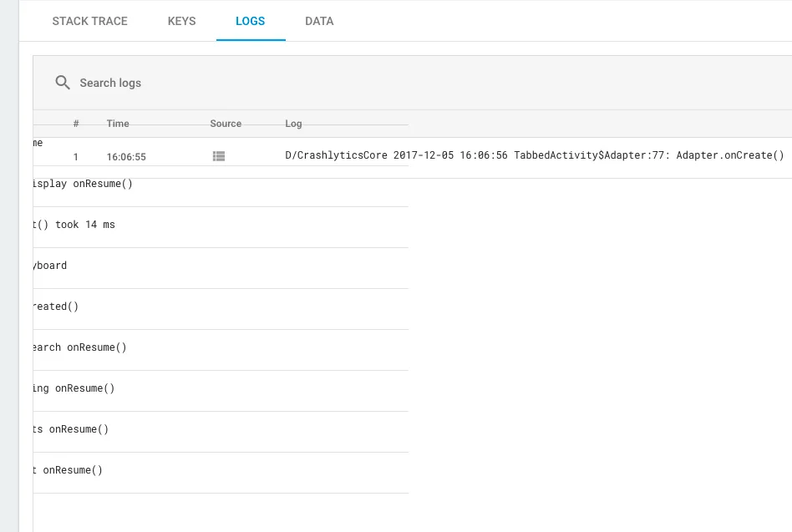Image resolution: width=792 pixels, height=532 pixels.
Task: Select the LOGS tab
Action: pyautogui.click(x=251, y=21)
